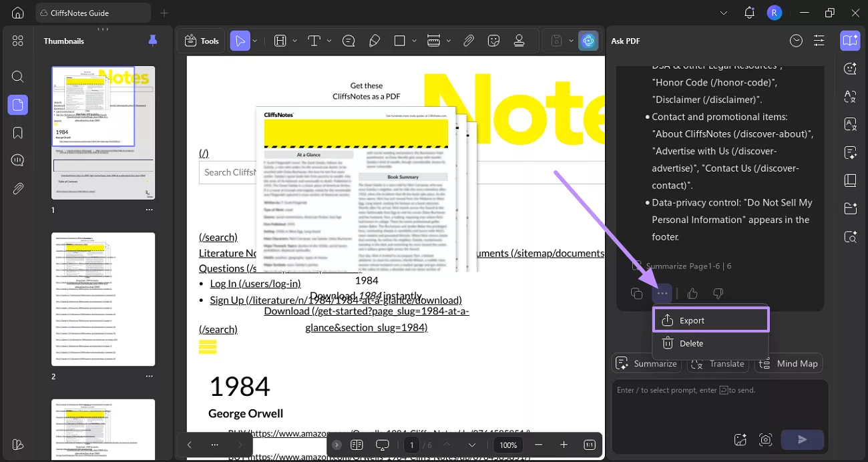This screenshot has width=868, height=462.
Task: Toggle the UPDF AI assistant button
Action: [588, 41]
